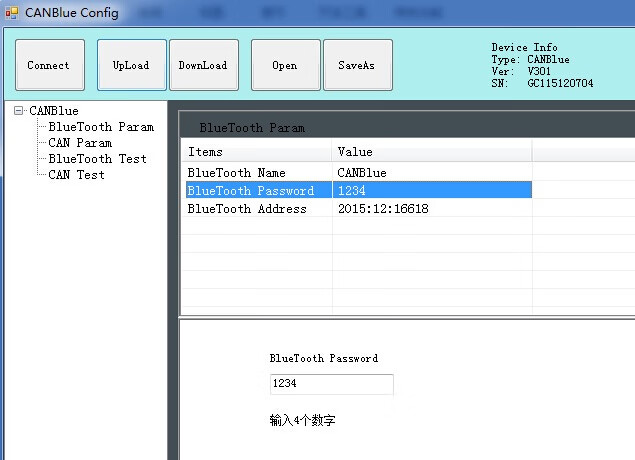This screenshot has width=635, height=460.
Task: Open CAN Param in the tree
Action: click(x=80, y=143)
